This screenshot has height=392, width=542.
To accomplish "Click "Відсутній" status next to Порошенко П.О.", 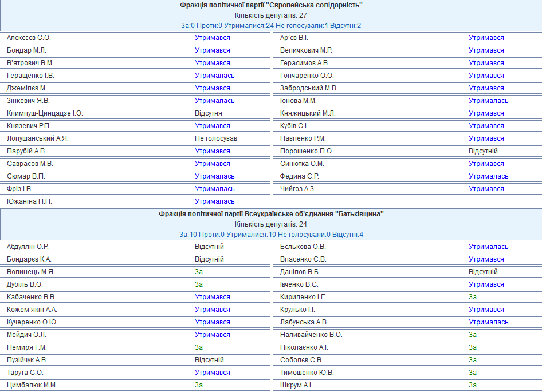I will (x=483, y=151).
